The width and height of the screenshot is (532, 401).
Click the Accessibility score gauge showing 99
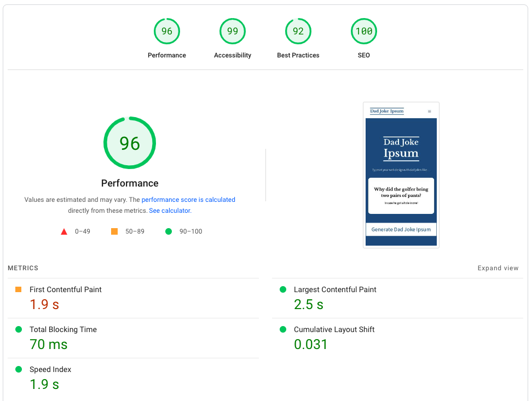233,31
